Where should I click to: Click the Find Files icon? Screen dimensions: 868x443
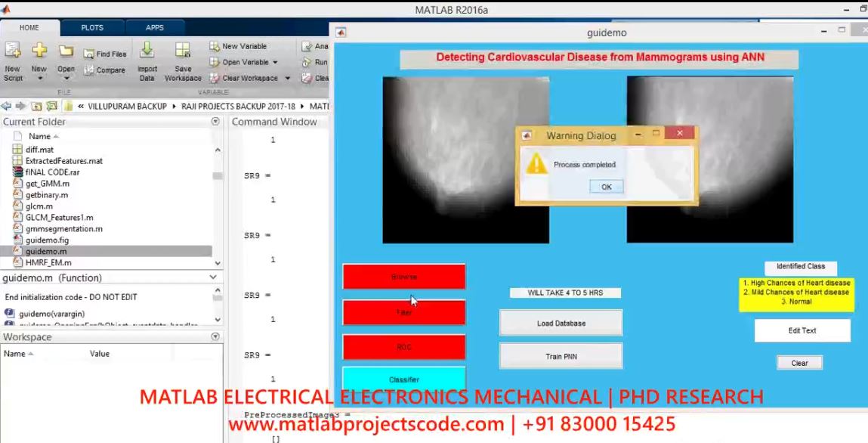88,54
